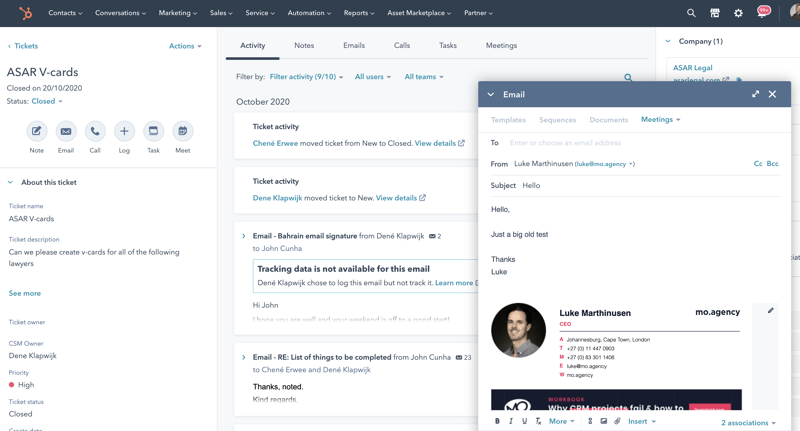Switch to the Calls tab

[x=402, y=45]
